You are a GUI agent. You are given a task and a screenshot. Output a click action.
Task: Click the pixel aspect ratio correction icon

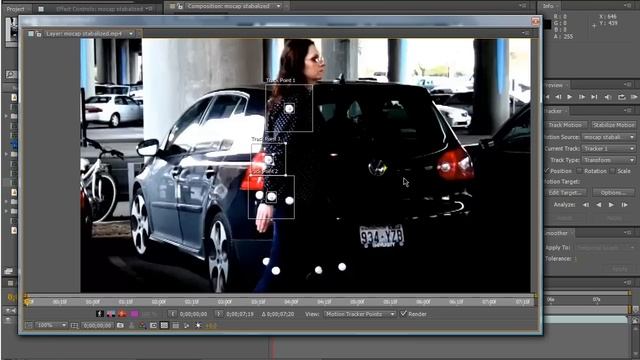176,325
